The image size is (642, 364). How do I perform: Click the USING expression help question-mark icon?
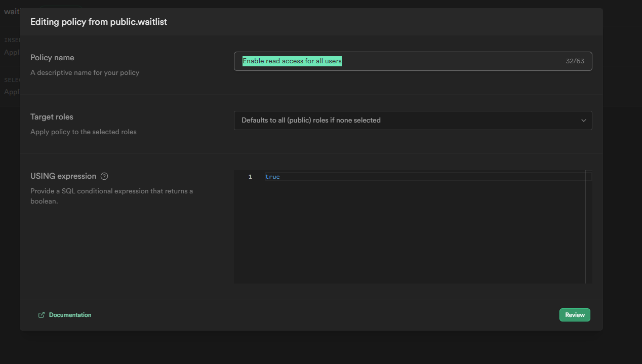[104, 176]
